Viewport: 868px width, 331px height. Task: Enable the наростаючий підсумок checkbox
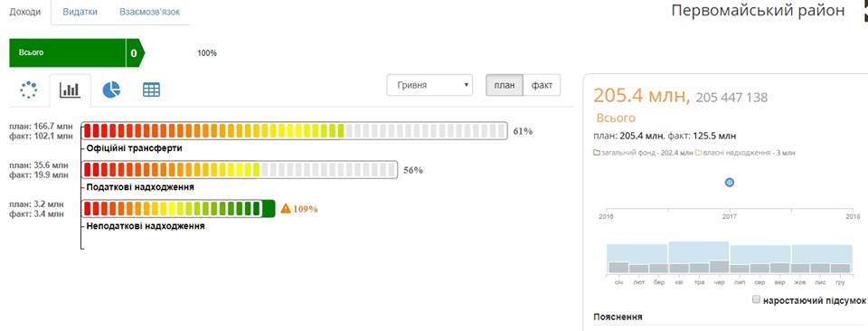(x=756, y=299)
